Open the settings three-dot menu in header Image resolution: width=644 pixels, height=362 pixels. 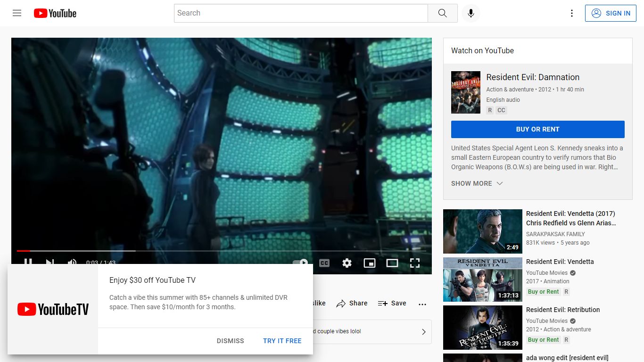tap(572, 13)
